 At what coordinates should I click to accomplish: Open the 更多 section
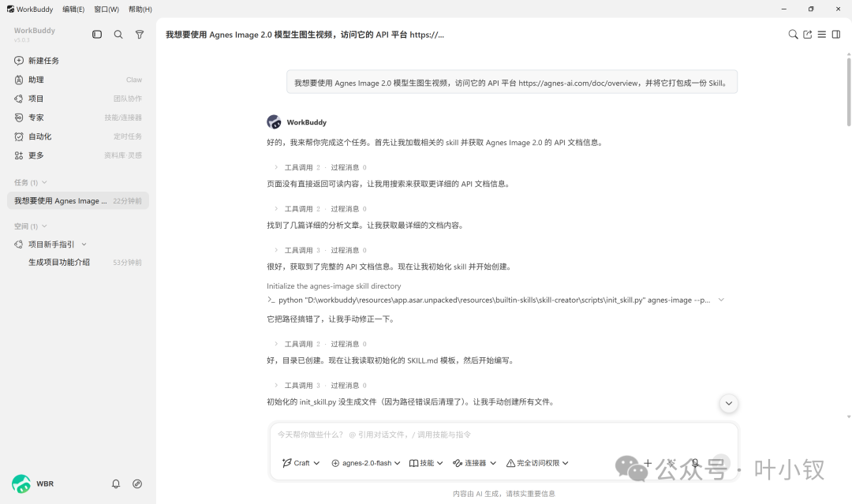pos(77,155)
